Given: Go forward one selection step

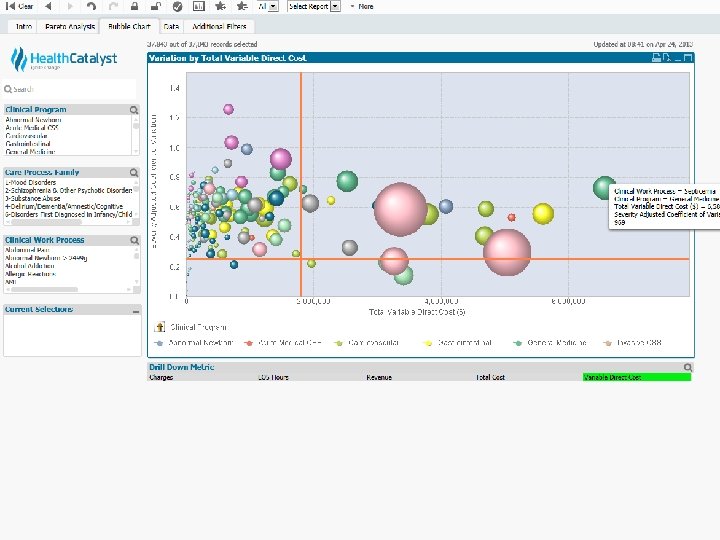Looking at the screenshot, I should (x=70, y=6).
